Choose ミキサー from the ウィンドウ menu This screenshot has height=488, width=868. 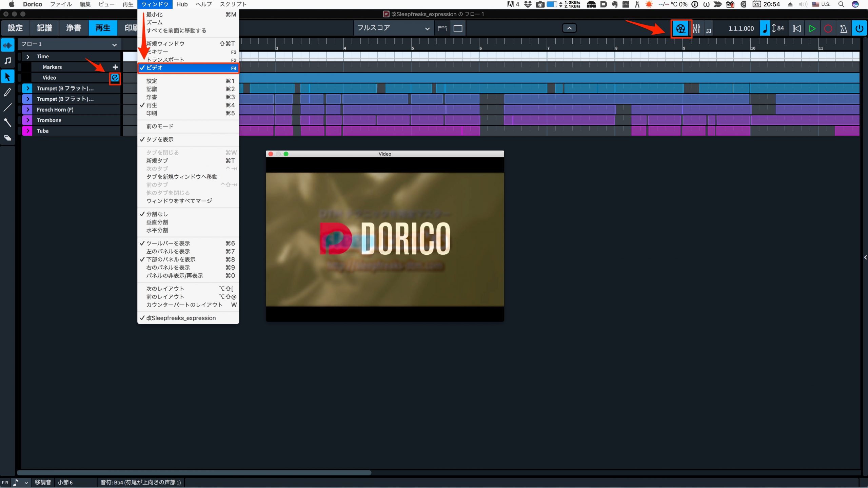[188, 52]
